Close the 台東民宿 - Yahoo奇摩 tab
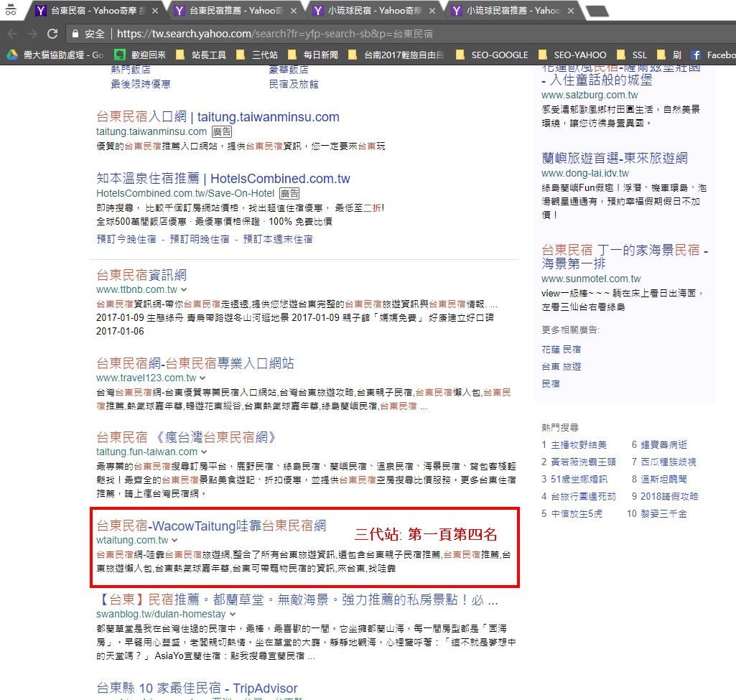 [155, 11]
